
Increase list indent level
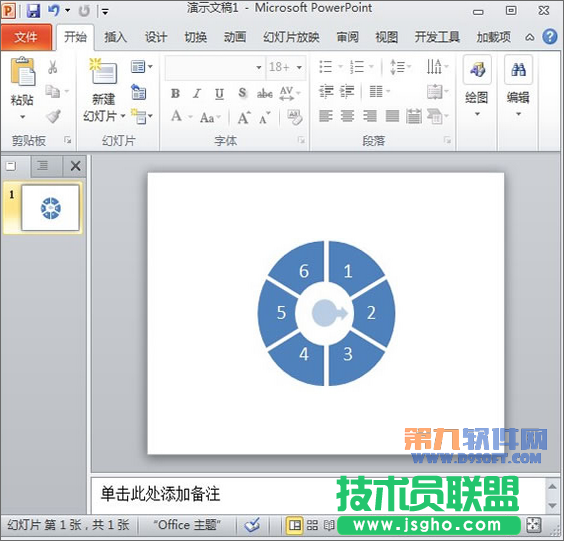(347, 91)
